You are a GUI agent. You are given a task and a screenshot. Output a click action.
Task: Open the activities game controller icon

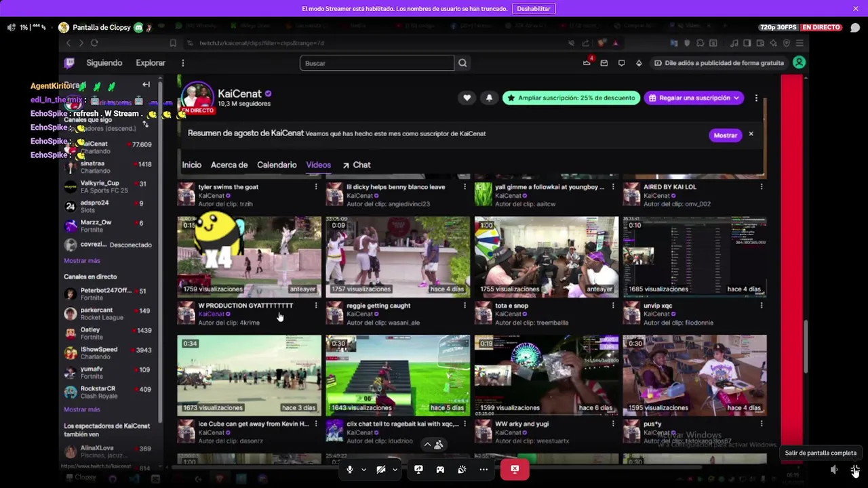[x=440, y=469]
